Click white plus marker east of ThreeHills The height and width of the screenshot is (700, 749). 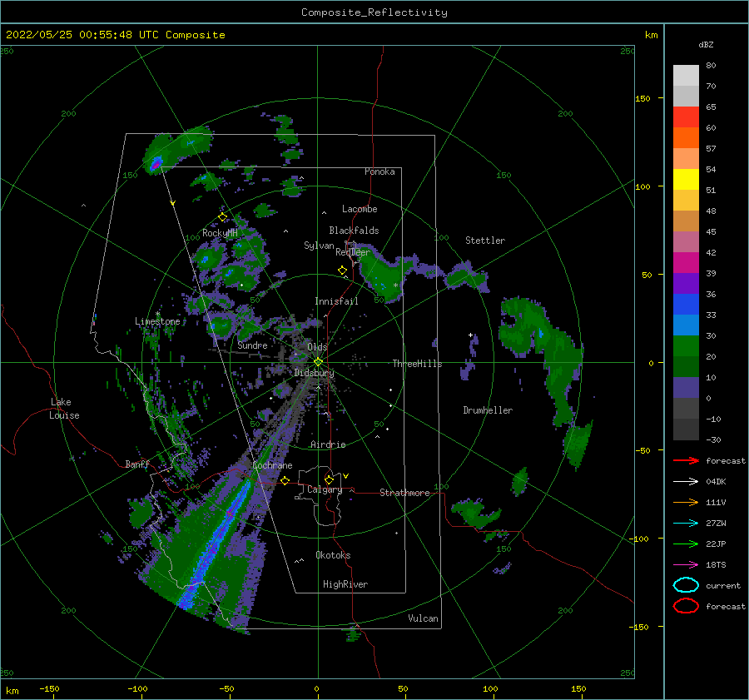point(470,335)
